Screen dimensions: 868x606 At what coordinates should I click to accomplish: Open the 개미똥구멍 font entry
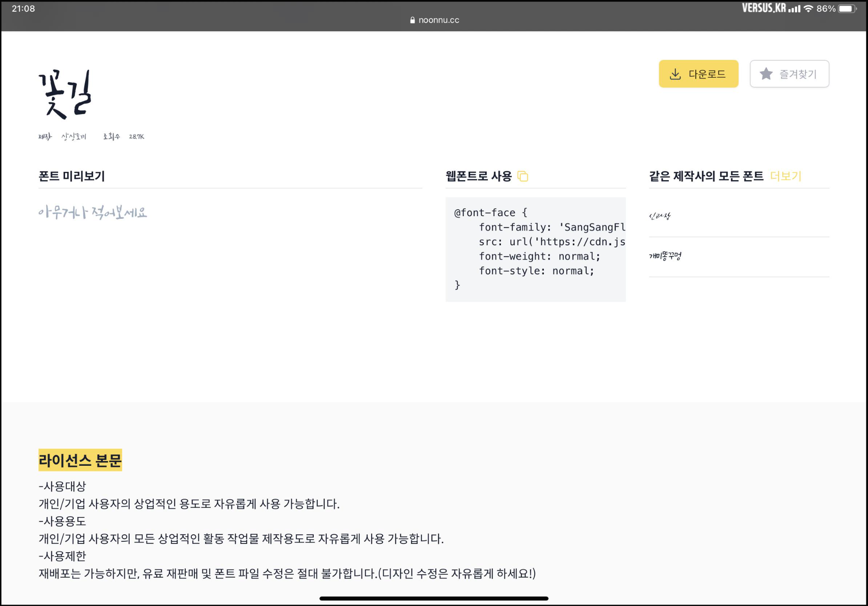[665, 256]
